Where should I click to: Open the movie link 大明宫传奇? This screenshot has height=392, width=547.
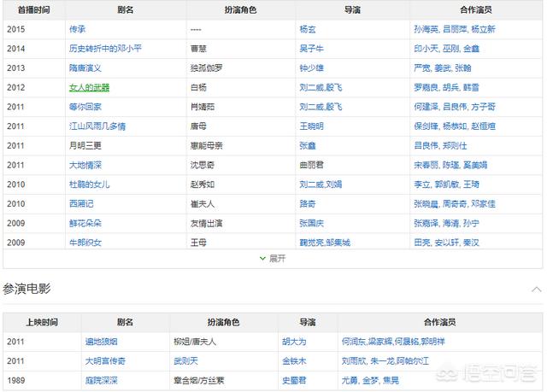(105, 361)
